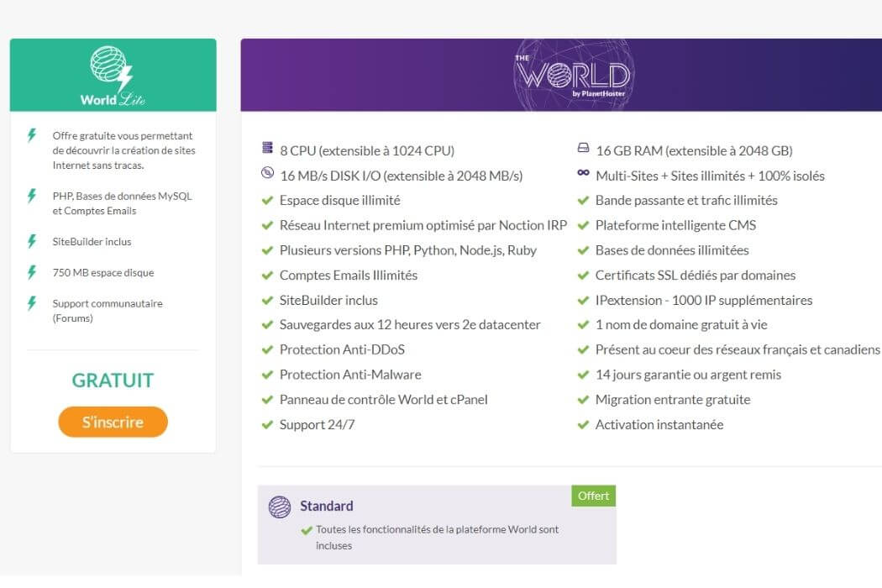Click the RAM drive icon
The height and width of the screenshot is (588, 882).
pos(583,148)
